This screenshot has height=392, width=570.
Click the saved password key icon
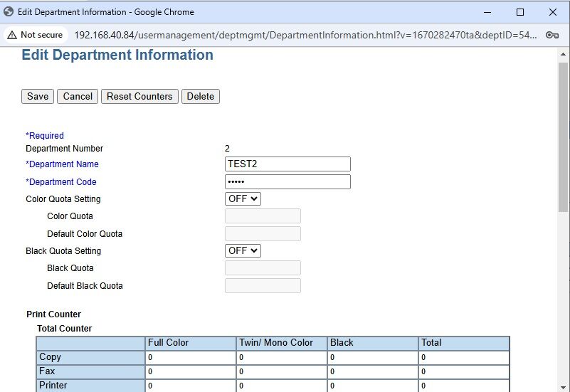(551, 35)
